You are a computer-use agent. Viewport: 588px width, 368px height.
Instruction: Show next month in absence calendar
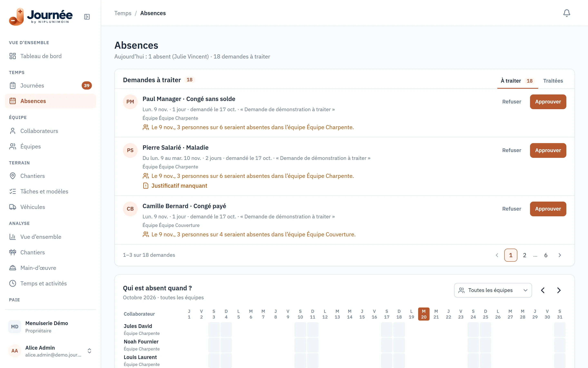(559, 290)
